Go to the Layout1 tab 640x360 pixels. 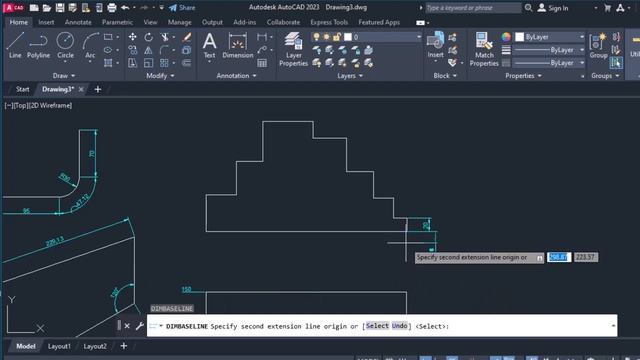59,346
